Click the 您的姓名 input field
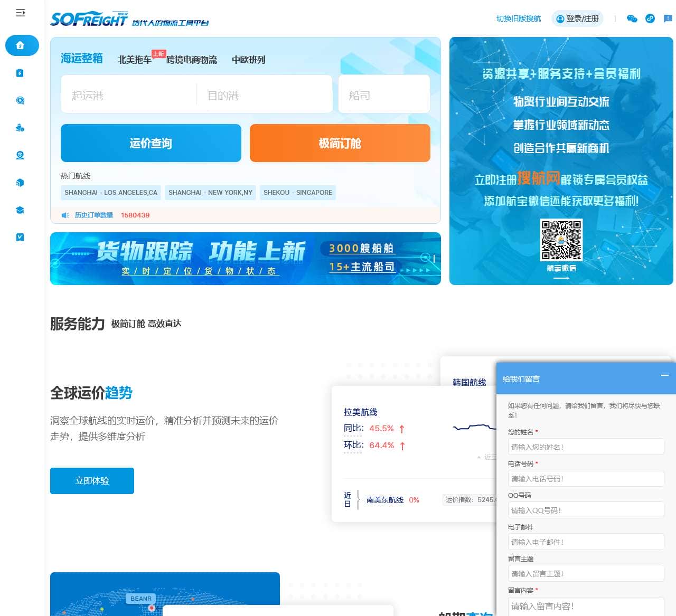 (x=586, y=447)
